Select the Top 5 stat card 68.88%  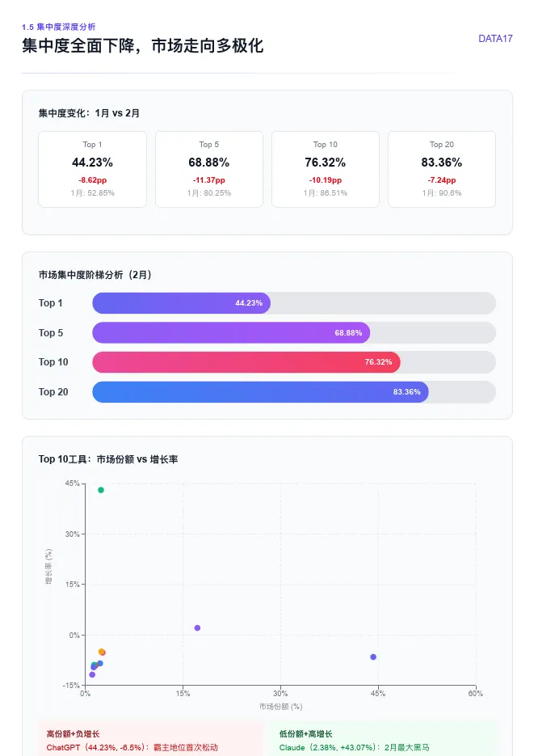209,169
